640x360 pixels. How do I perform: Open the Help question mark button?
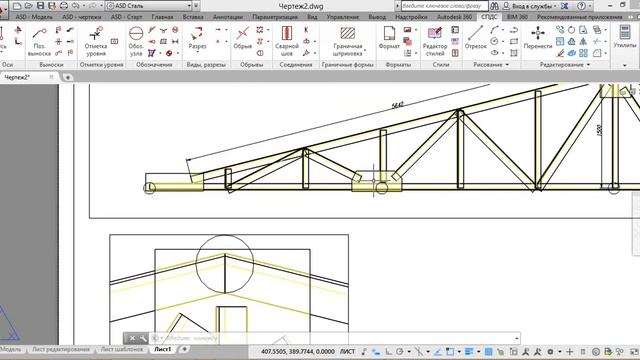[x=582, y=6]
